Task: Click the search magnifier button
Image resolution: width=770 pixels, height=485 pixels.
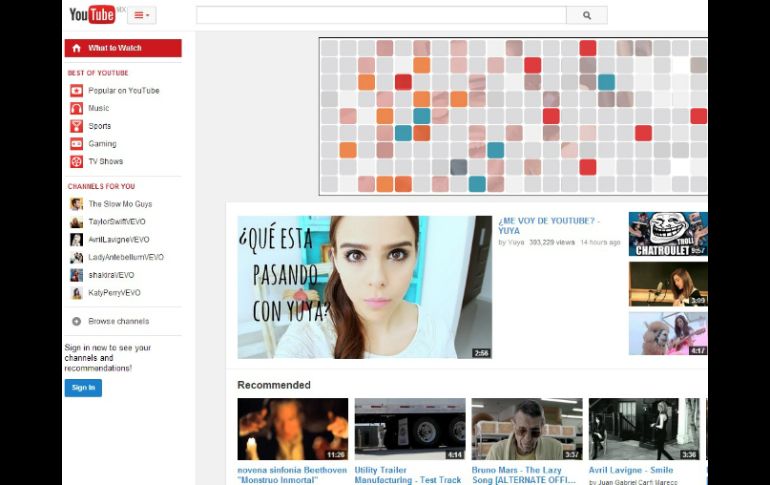Action: 587,15
